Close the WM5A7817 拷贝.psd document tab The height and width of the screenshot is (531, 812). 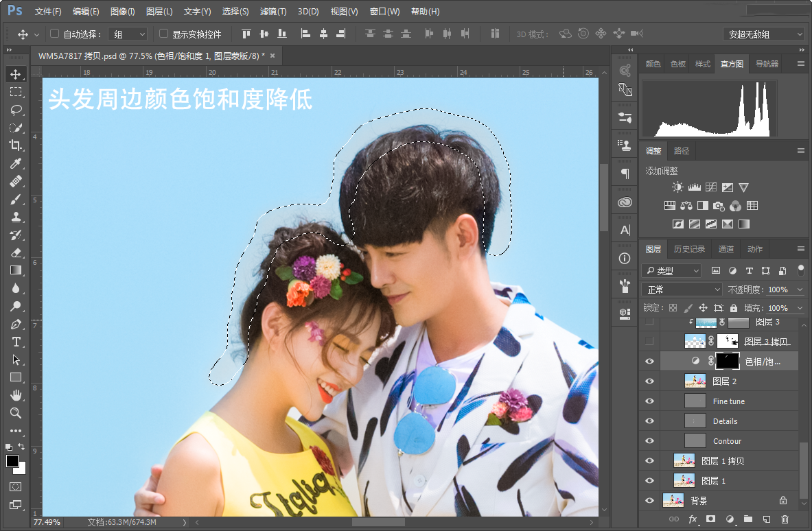pyautogui.click(x=272, y=56)
